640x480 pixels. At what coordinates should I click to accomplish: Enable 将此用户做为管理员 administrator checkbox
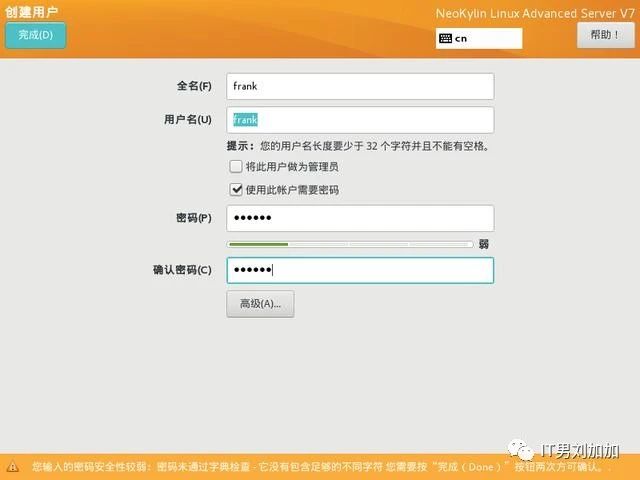pyautogui.click(x=236, y=167)
